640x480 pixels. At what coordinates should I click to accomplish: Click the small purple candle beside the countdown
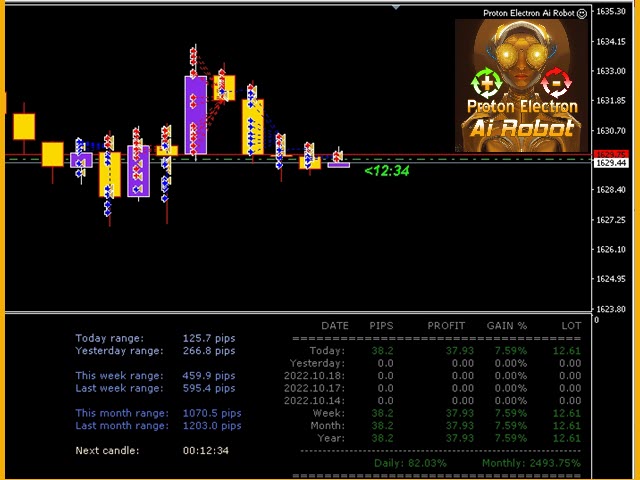(x=339, y=165)
